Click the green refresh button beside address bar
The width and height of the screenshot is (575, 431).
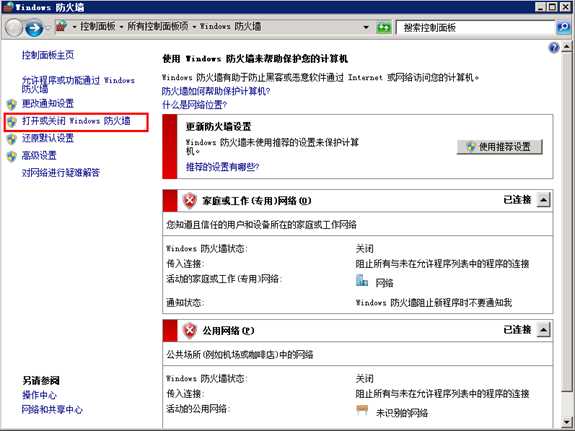[384, 28]
